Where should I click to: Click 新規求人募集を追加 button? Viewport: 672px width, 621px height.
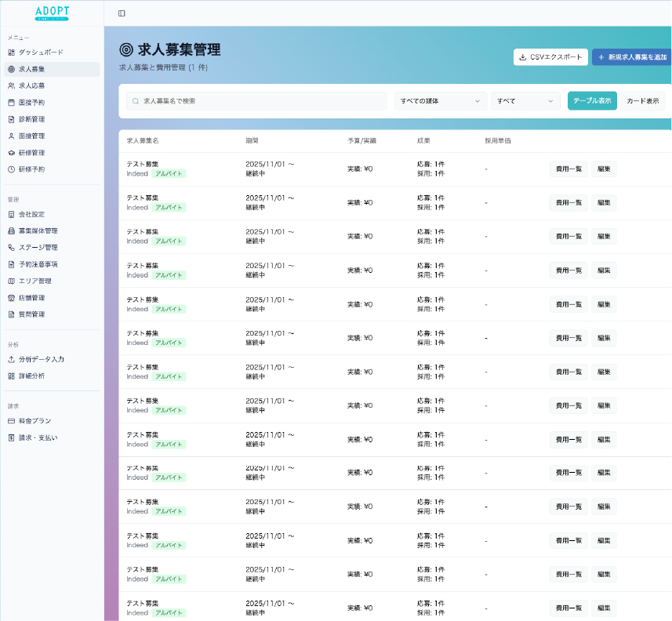(x=632, y=57)
